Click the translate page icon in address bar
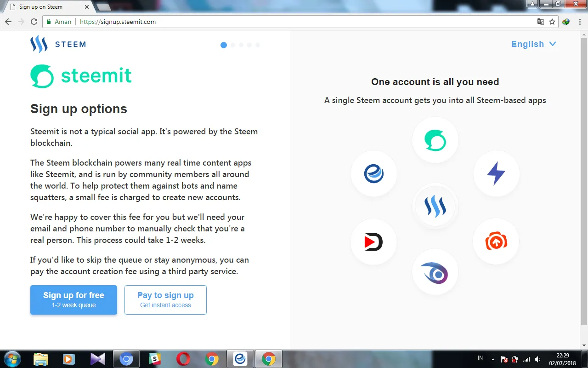Image resolution: width=588 pixels, height=368 pixels. coord(541,22)
